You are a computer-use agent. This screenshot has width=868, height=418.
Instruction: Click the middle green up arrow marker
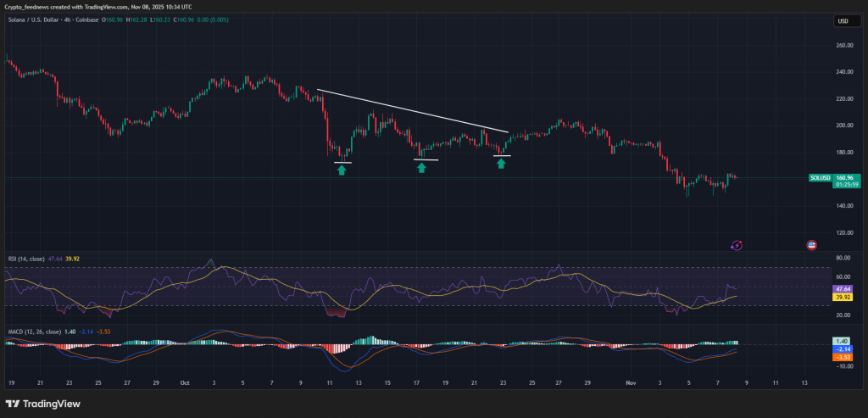pos(421,168)
